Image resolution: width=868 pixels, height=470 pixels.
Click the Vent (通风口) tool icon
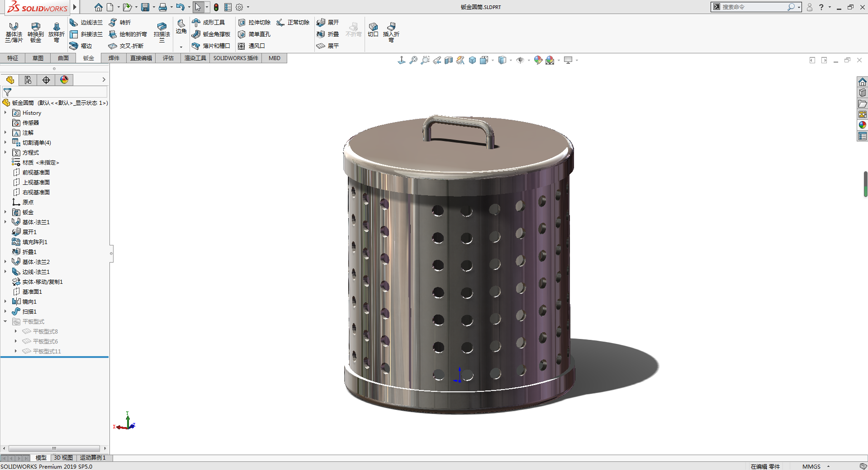tap(242, 46)
